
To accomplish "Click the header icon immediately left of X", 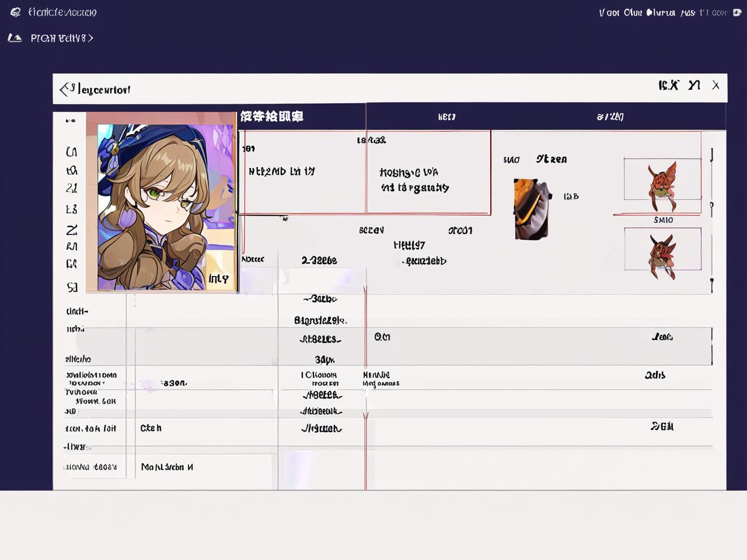I will coord(694,85).
